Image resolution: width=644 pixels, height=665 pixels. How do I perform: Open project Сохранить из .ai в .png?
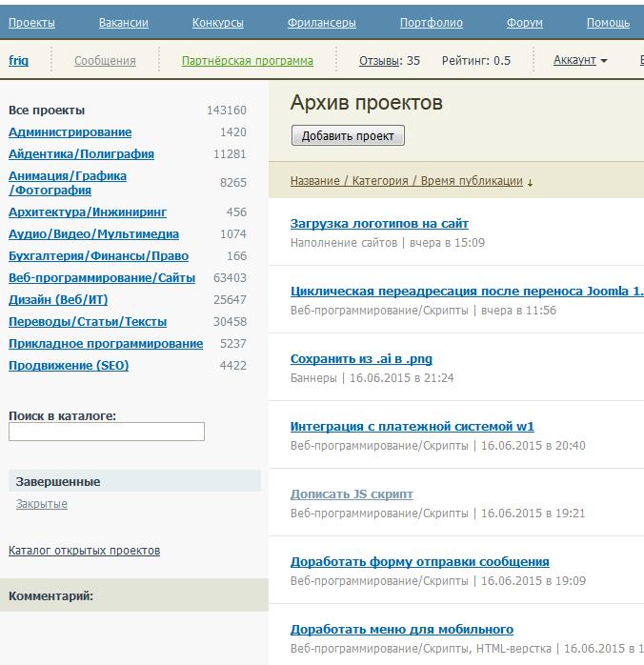pyautogui.click(x=361, y=359)
